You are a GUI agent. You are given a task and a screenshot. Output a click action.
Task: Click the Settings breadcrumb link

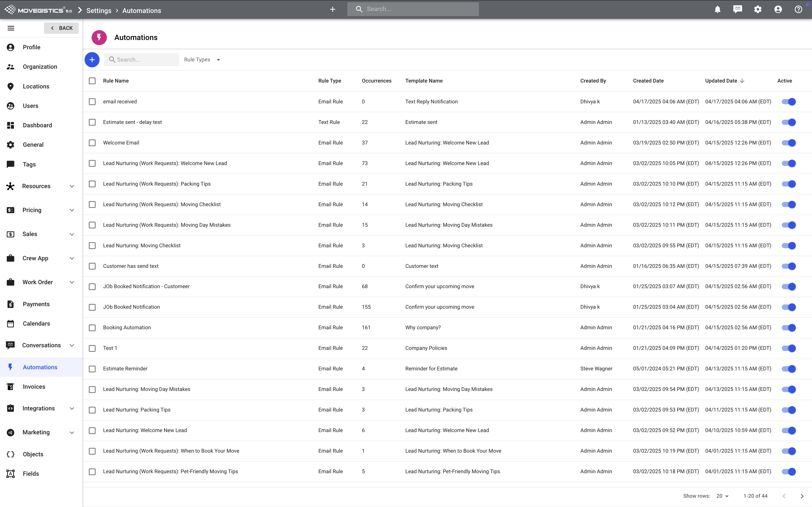coord(99,10)
